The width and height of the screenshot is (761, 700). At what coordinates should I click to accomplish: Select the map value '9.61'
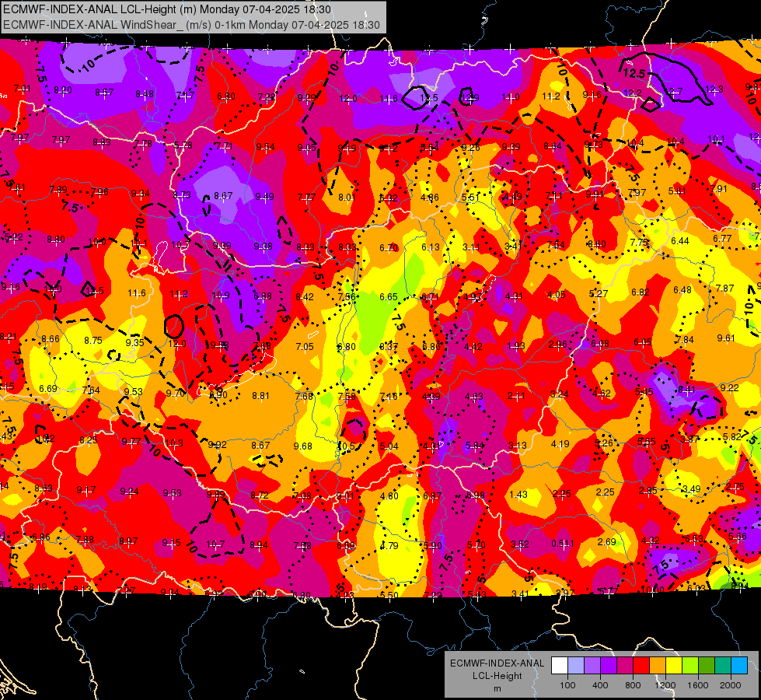pyautogui.click(x=726, y=338)
